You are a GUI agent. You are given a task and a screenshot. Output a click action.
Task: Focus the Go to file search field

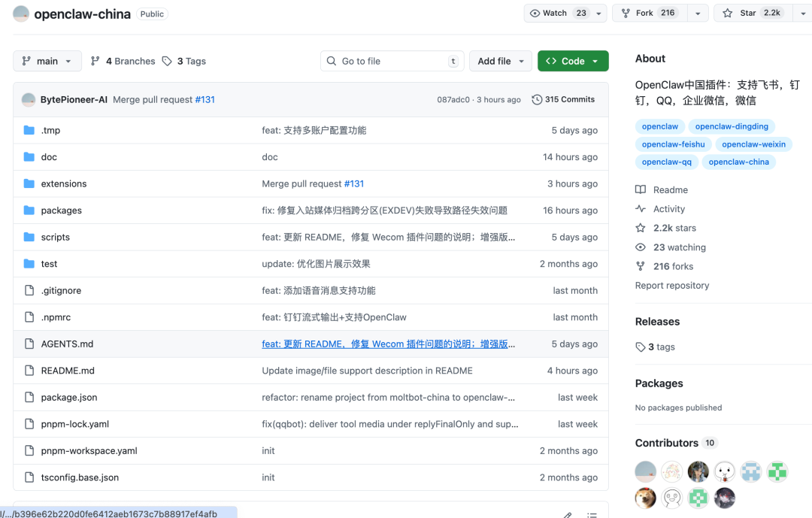tap(392, 61)
